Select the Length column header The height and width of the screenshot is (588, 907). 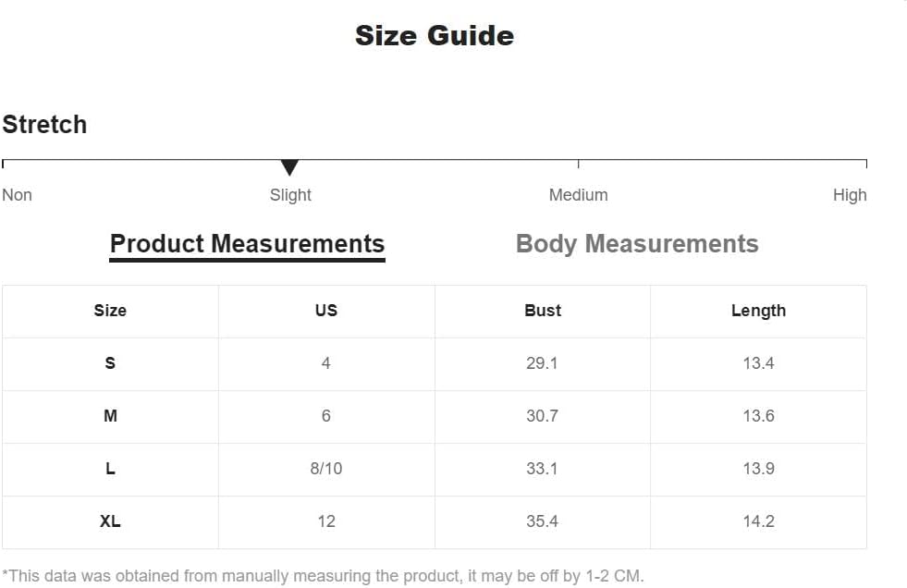[758, 311]
